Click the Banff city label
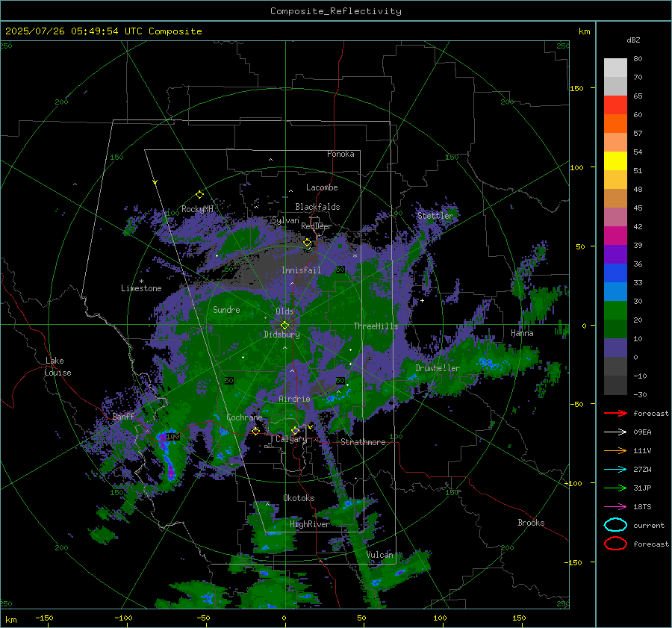672x628 pixels. (x=123, y=416)
